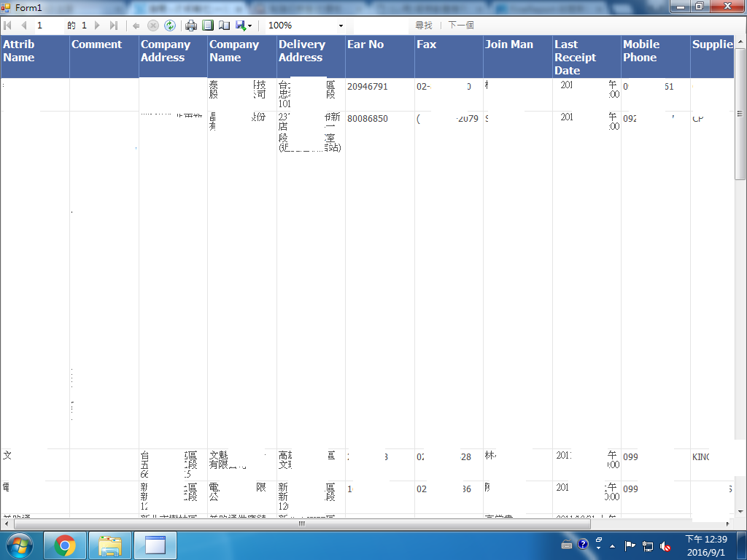Edit current page number field

click(x=49, y=26)
